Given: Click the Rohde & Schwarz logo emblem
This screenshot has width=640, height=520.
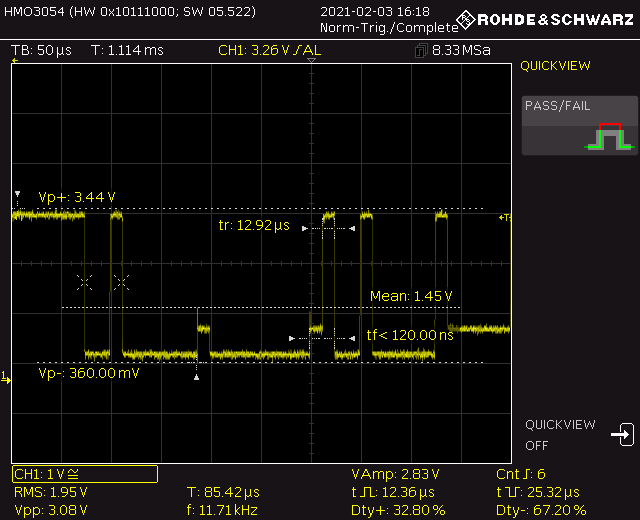Looking at the screenshot, I should click(x=466, y=20).
